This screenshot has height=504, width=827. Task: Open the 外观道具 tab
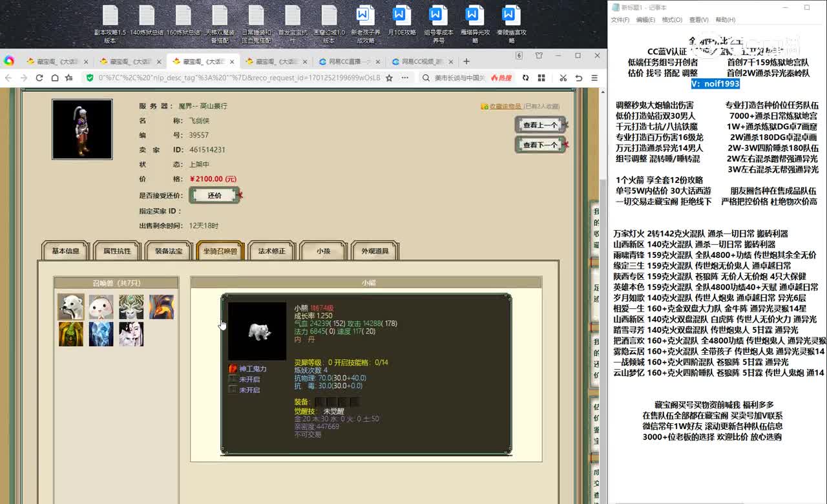375,251
